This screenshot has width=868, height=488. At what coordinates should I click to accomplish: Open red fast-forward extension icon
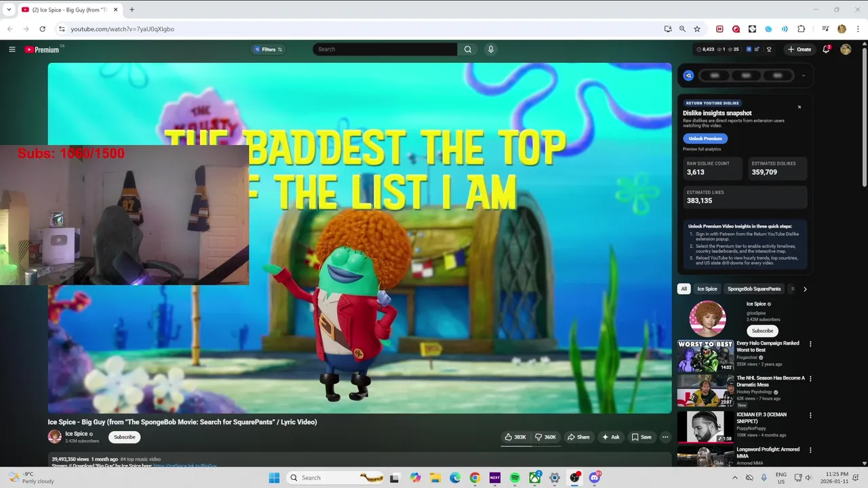point(720,29)
